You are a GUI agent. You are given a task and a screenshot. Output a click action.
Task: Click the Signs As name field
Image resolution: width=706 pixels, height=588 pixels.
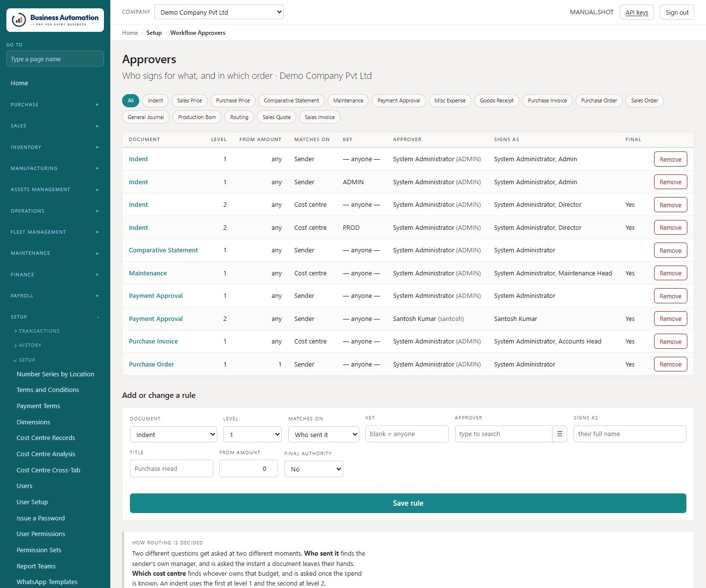pos(630,434)
